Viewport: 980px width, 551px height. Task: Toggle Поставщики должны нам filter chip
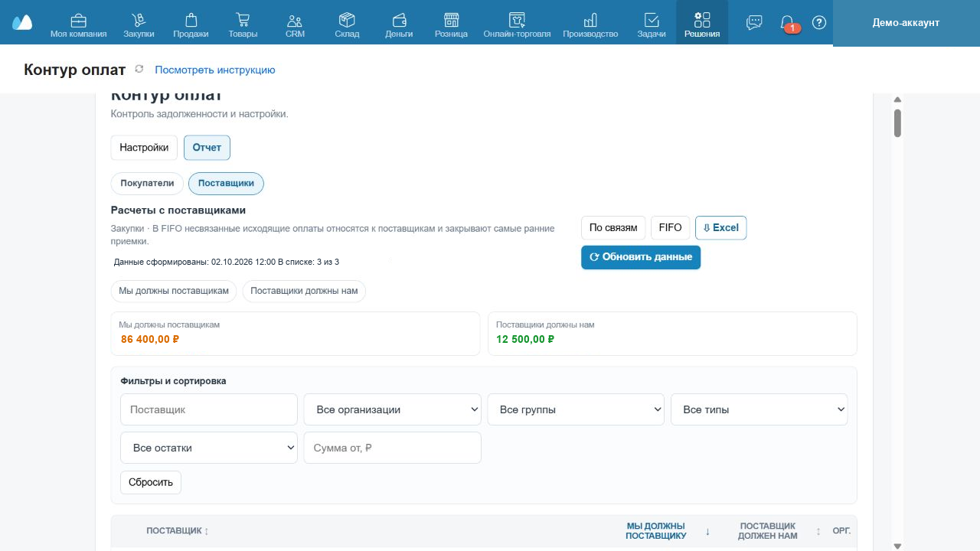coord(304,291)
